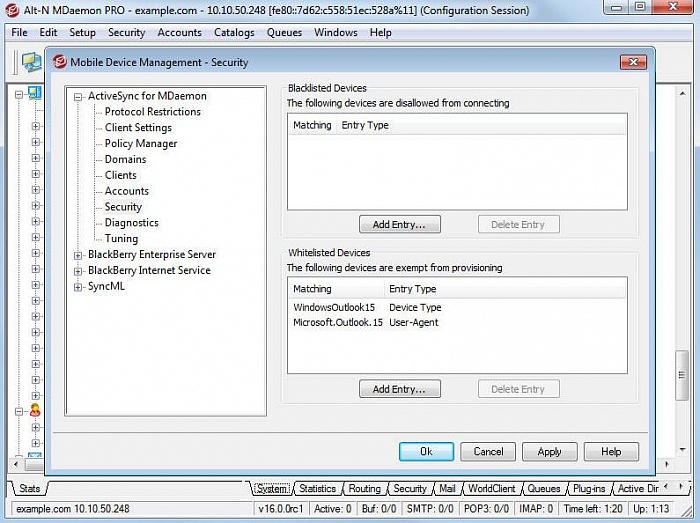Select Diagnostics in the tree

pyautogui.click(x=132, y=223)
